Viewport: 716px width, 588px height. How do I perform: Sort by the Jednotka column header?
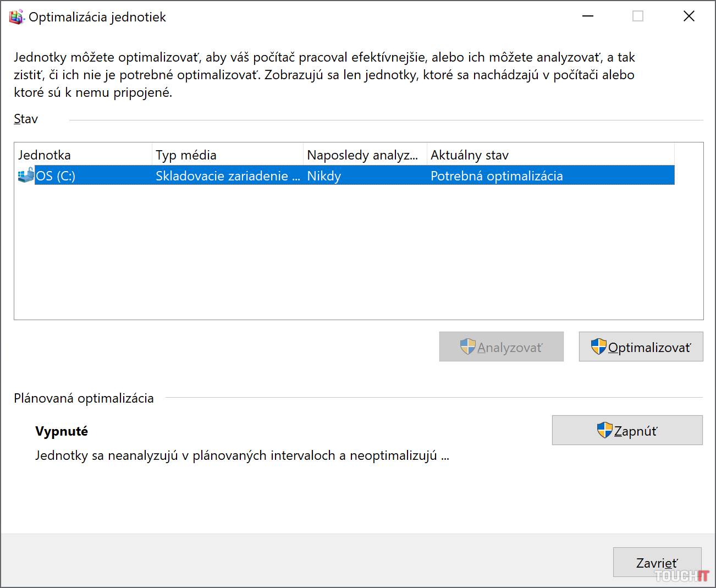[x=83, y=155]
